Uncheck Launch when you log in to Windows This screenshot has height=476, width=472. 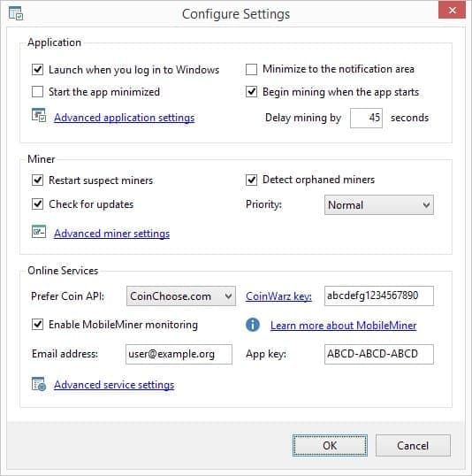(x=38, y=70)
